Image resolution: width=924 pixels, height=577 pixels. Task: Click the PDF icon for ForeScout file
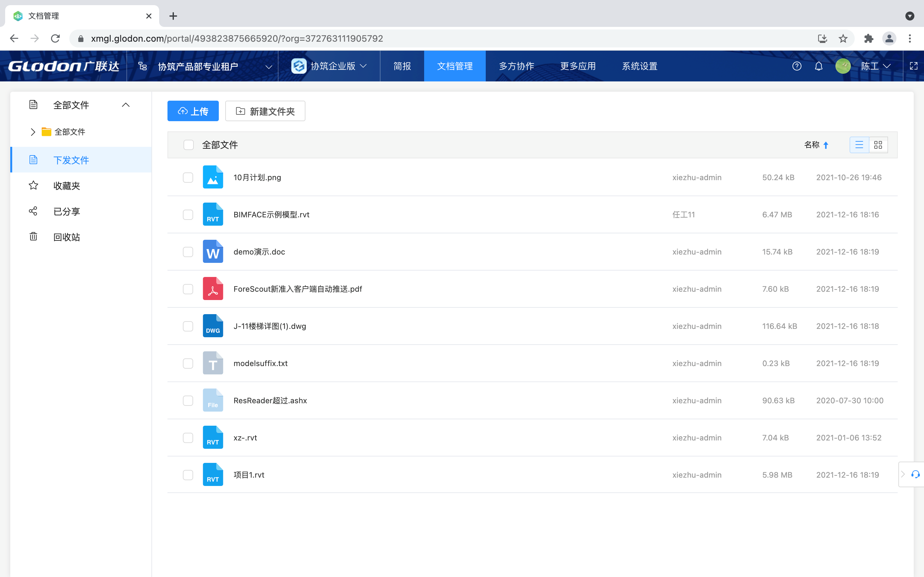point(213,289)
